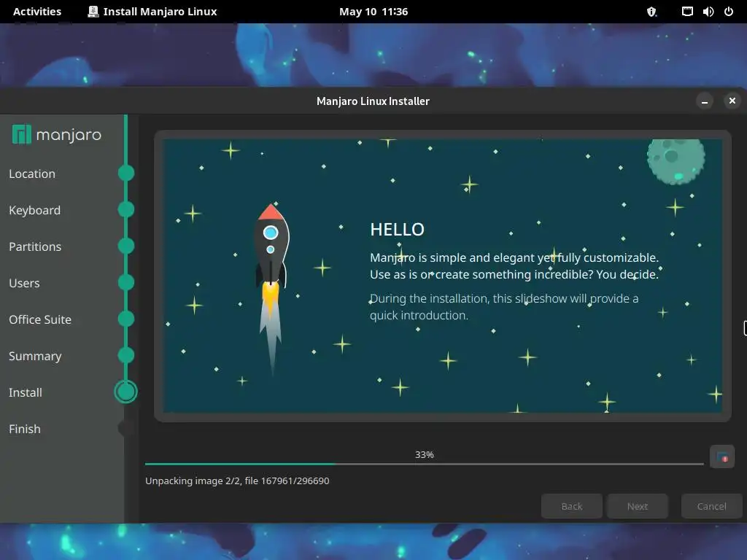The height and width of the screenshot is (560, 747).
Task: Click the 33% progress label
Action: [x=424, y=455]
